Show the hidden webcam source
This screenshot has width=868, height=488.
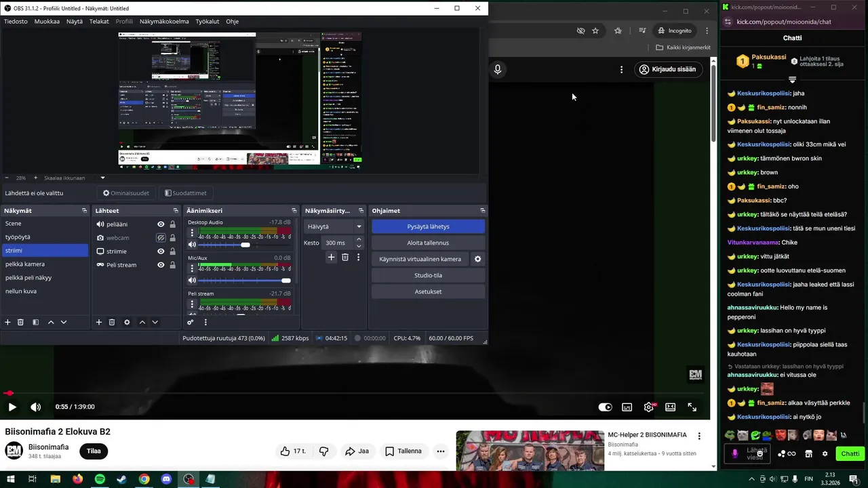click(x=161, y=238)
